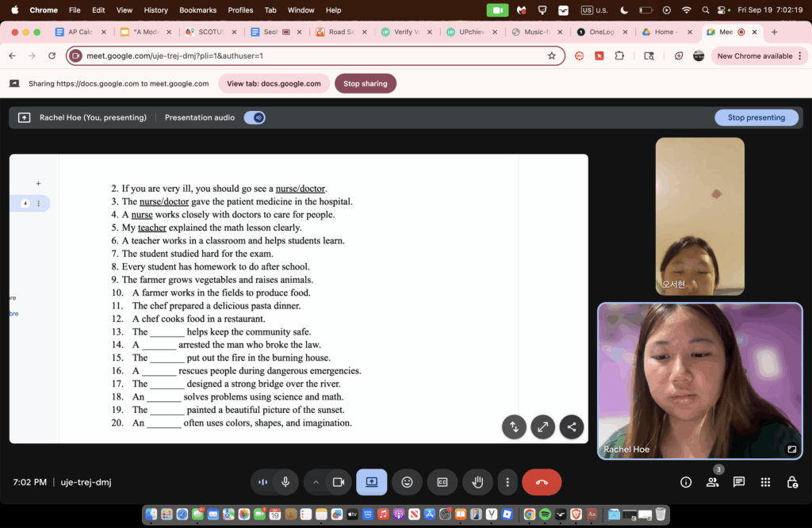Screen dimensions: 812x528
Task: Open the in-call chat messages
Action: (x=739, y=482)
